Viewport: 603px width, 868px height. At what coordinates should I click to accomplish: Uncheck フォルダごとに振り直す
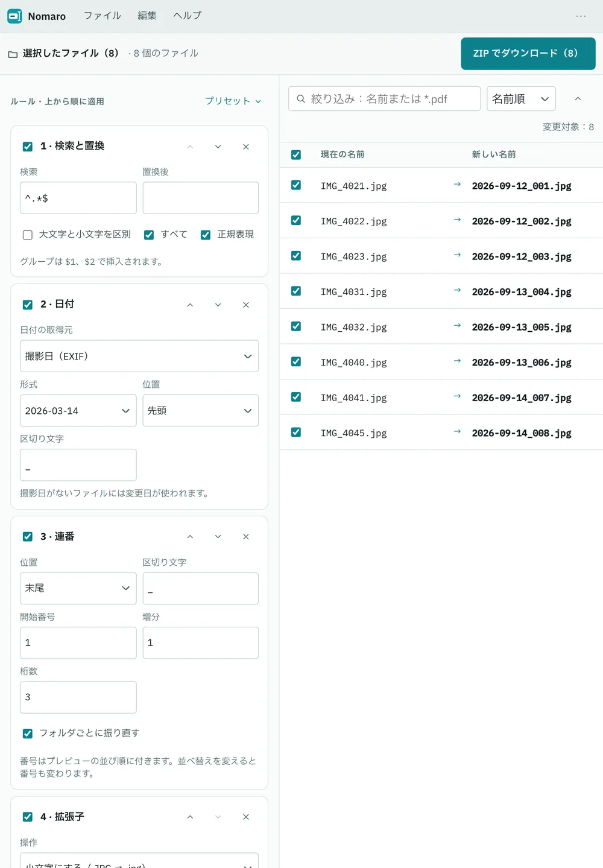click(28, 733)
